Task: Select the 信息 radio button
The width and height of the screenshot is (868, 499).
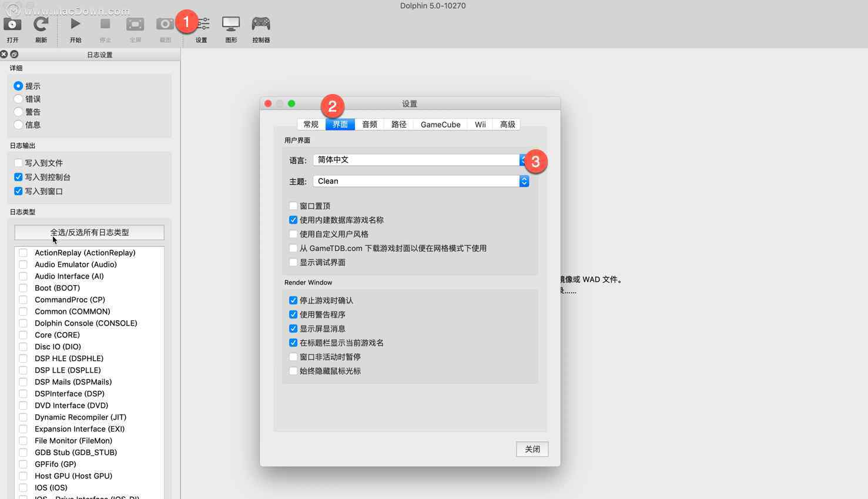Action: (18, 125)
